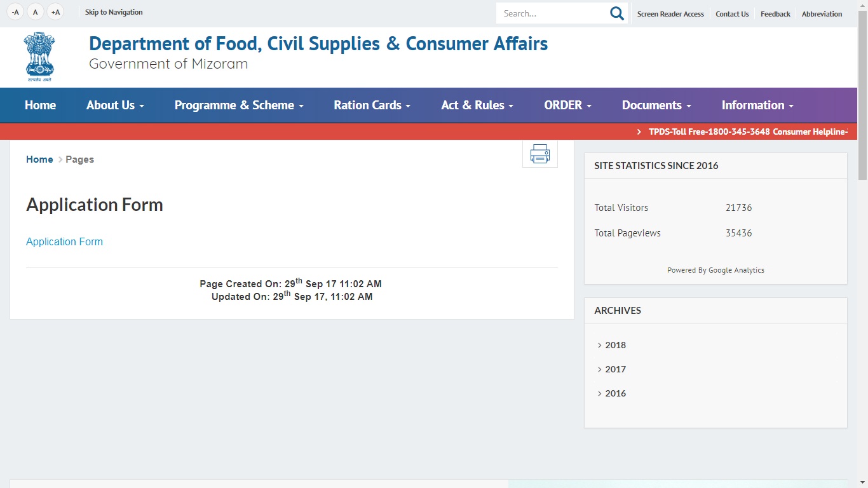
Task: Select the national emblem logo
Action: click(x=39, y=56)
